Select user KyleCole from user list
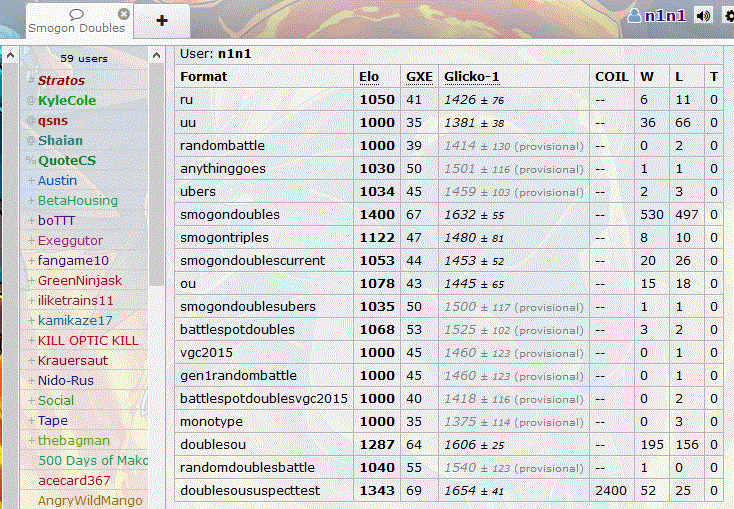This screenshot has height=509, width=734. tap(68, 100)
